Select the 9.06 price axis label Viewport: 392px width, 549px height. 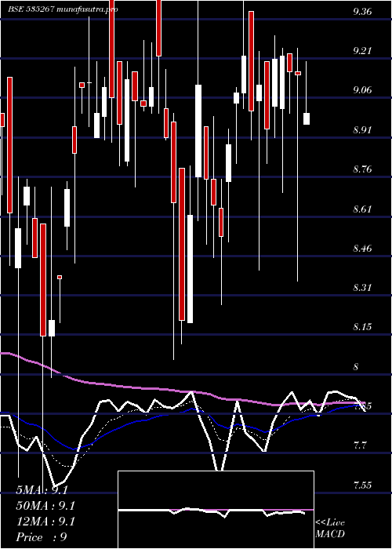(x=362, y=90)
